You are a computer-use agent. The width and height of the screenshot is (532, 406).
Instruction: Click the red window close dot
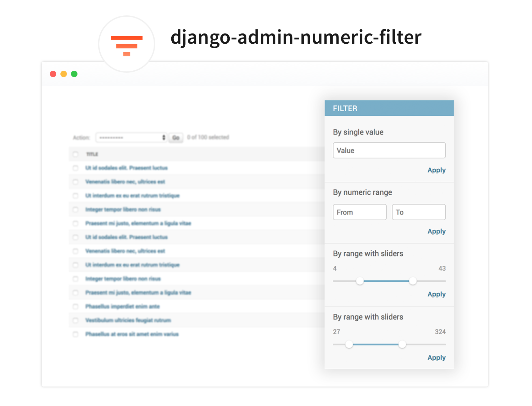pyautogui.click(x=53, y=74)
